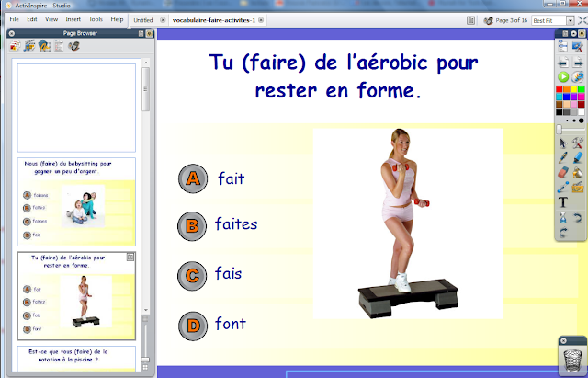
Task: Toggle the Page Browser pin button
Action: tap(149, 33)
